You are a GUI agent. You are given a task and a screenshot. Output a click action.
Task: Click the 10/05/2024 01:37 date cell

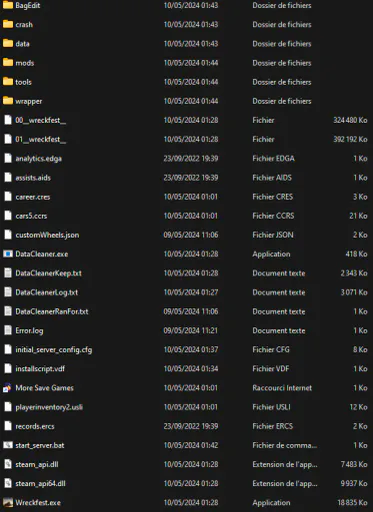(x=191, y=350)
